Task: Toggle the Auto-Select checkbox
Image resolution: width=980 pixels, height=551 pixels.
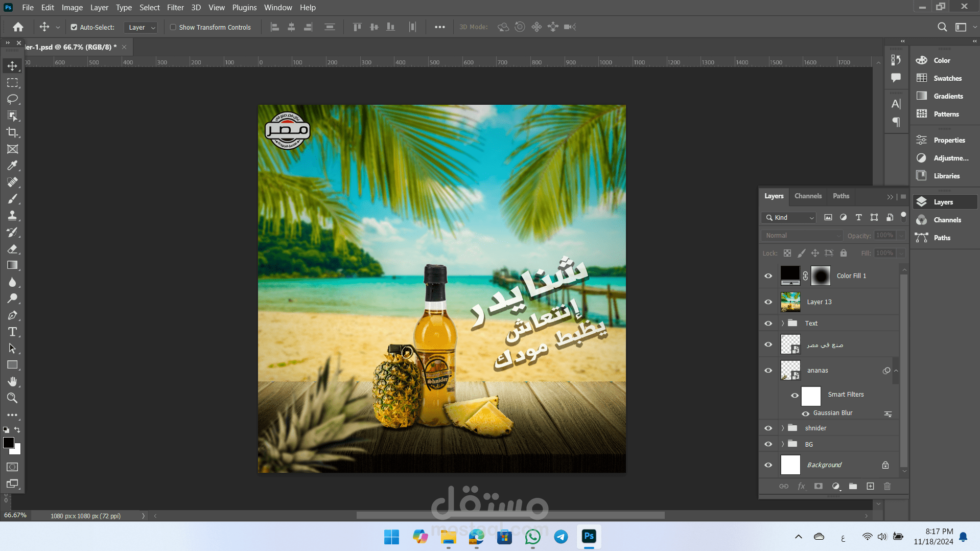Action: coord(74,28)
